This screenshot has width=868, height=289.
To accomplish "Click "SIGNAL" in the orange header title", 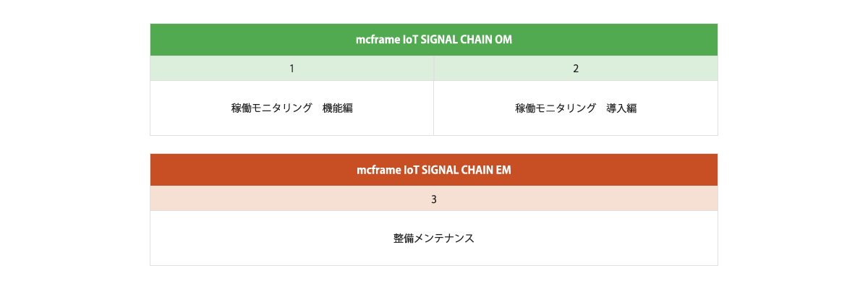I will (x=440, y=170).
